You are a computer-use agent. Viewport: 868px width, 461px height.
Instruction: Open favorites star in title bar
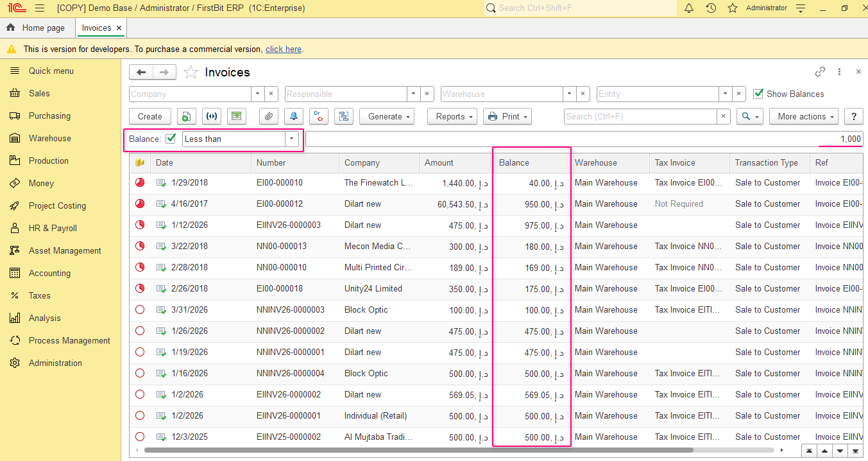click(733, 8)
